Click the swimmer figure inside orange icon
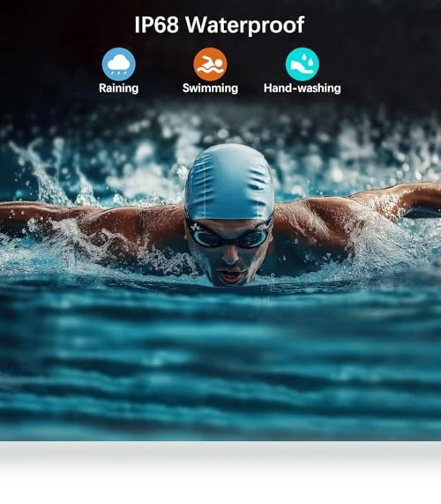This screenshot has height=504, width=441. [x=211, y=65]
